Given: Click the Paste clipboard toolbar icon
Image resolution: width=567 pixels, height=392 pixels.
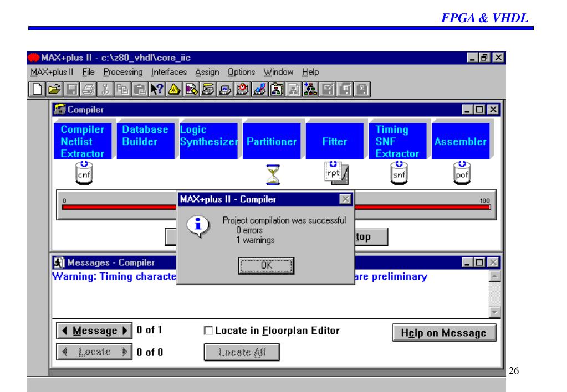Looking at the screenshot, I should (x=140, y=89).
